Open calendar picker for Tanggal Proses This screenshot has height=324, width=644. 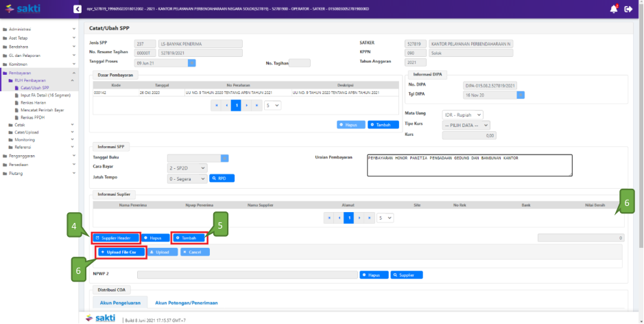pos(192,62)
